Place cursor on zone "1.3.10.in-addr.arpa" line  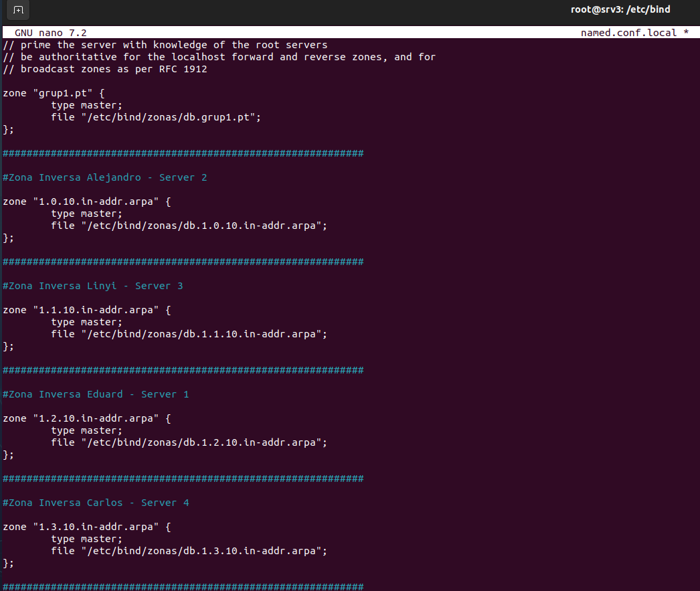pyautogui.click(x=87, y=527)
